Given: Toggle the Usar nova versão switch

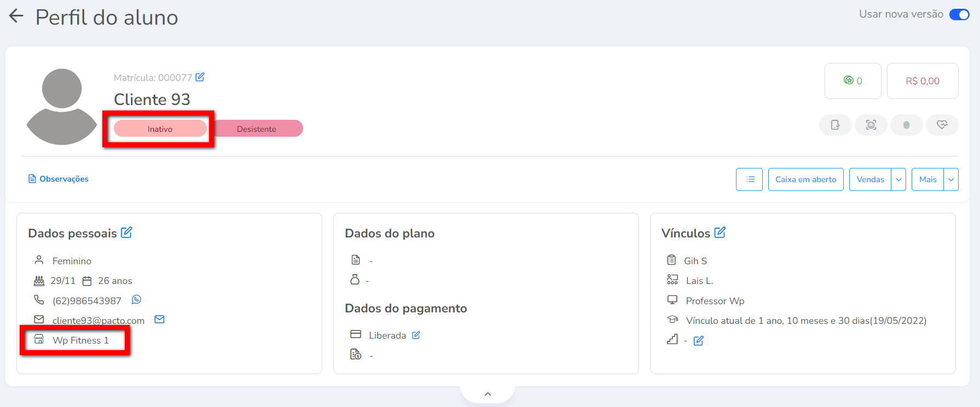Looking at the screenshot, I should coord(959,15).
